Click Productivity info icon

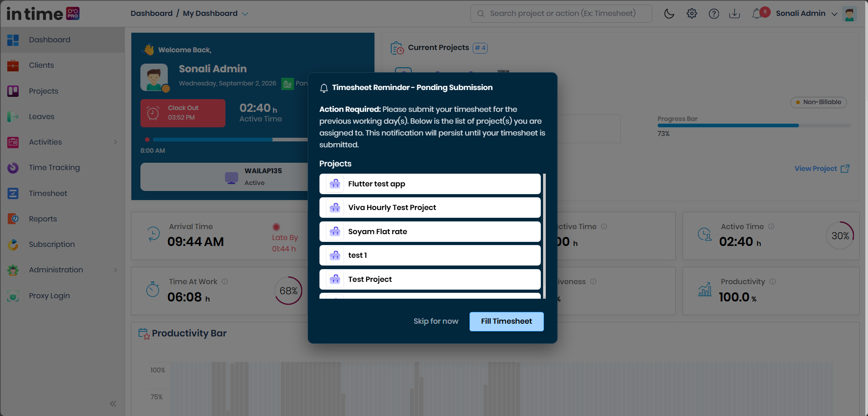773,282
